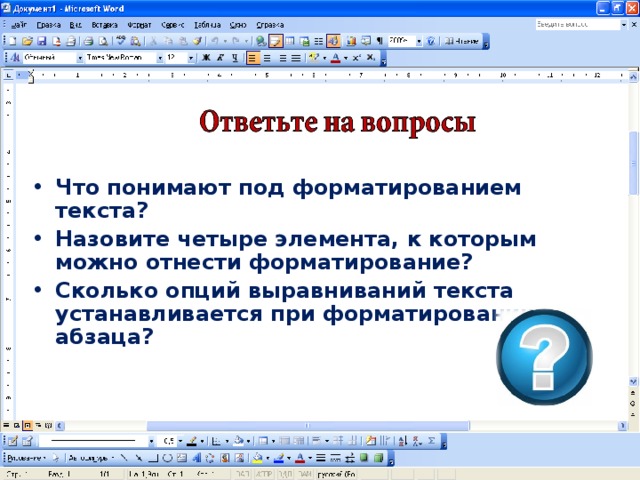The width and height of the screenshot is (640, 480).
Task: Align text left
Action: point(252,58)
